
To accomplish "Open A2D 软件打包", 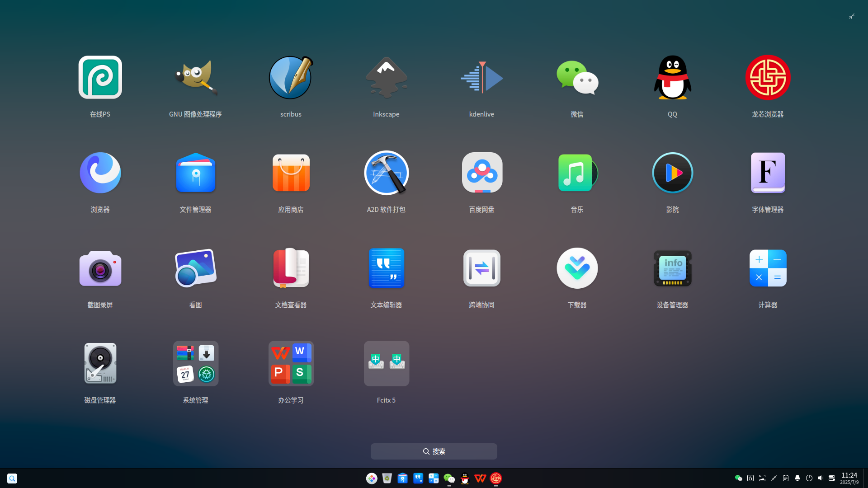I will coord(386,173).
